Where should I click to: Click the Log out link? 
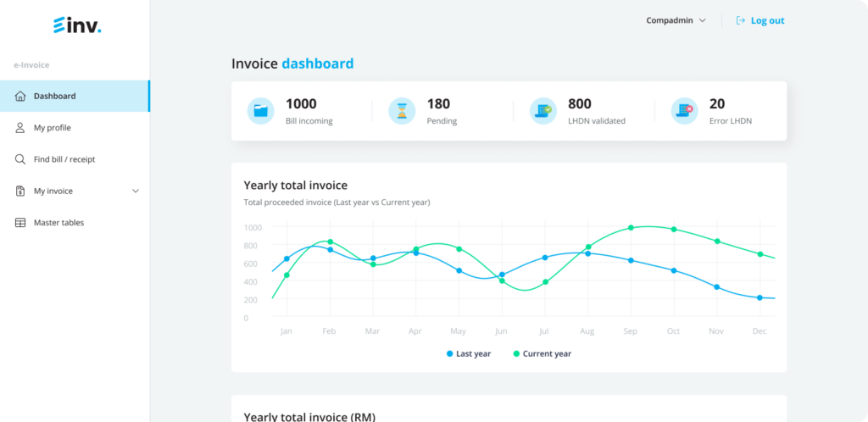click(767, 20)
